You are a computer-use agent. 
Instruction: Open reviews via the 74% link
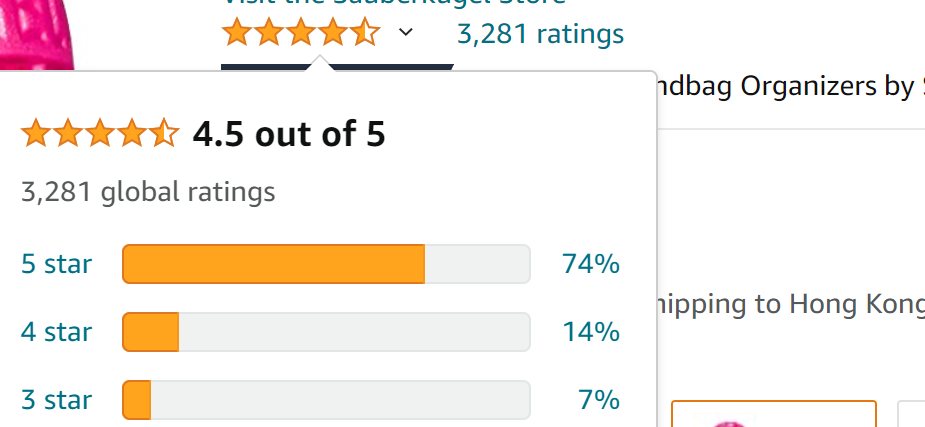(591, 264)
